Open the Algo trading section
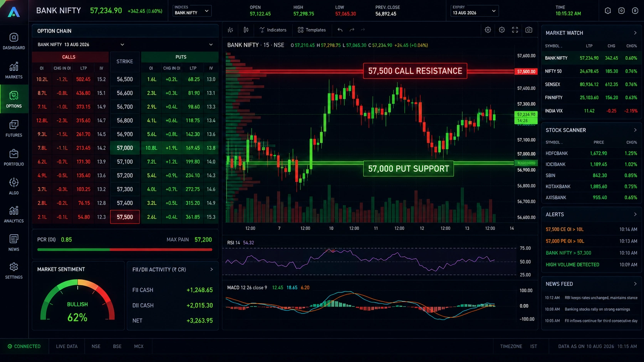Image resolution: width=644 pixels, height=362 pixels. [x=14, y=186]
